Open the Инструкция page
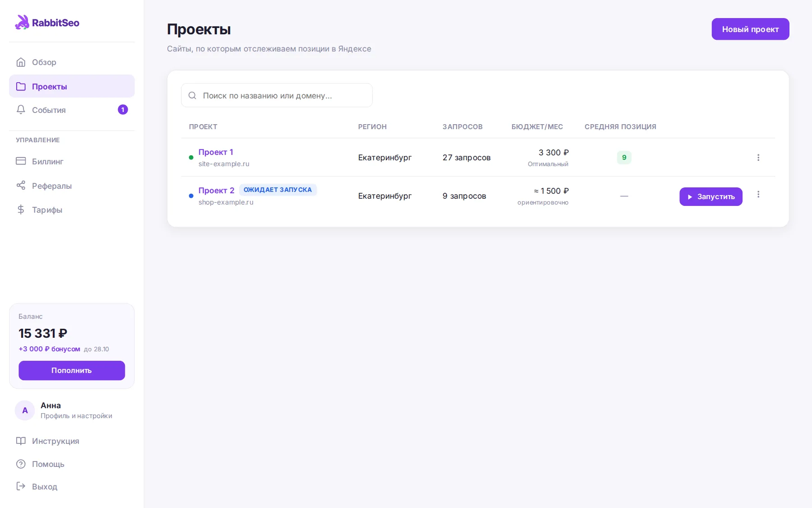 [72, 441]
